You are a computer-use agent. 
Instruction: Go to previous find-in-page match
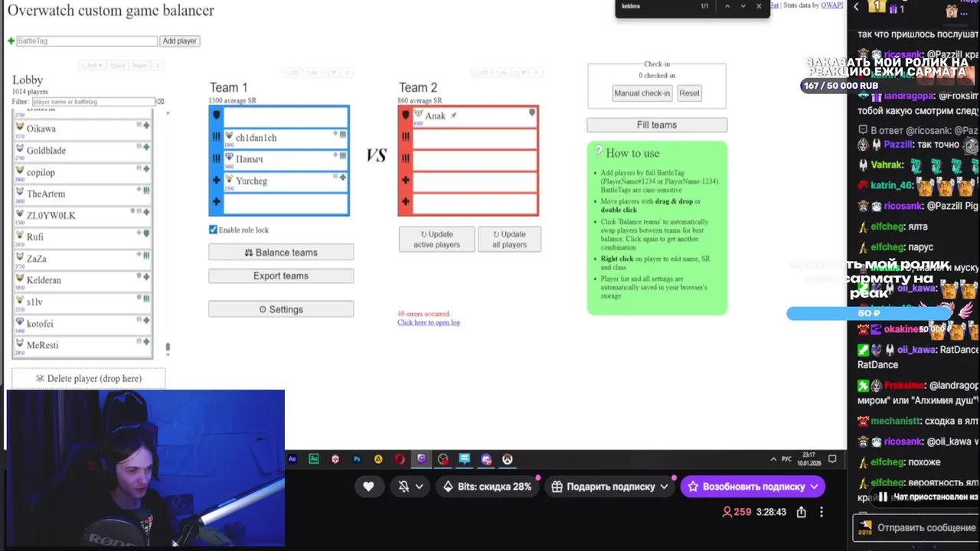click(x=727, y=6)
